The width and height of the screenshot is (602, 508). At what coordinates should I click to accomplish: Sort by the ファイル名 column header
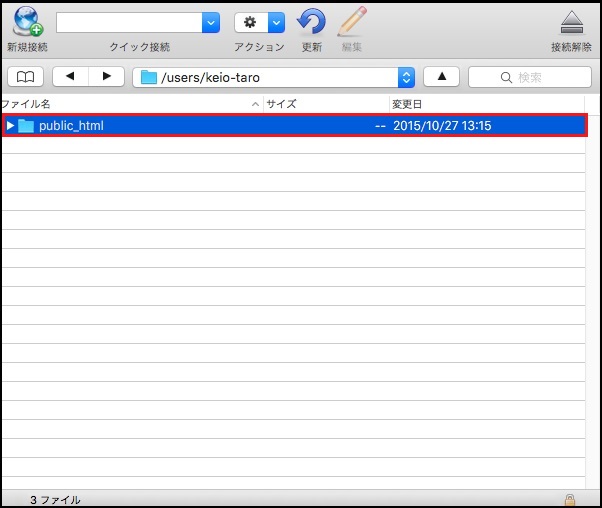click(x=125, y=104)
